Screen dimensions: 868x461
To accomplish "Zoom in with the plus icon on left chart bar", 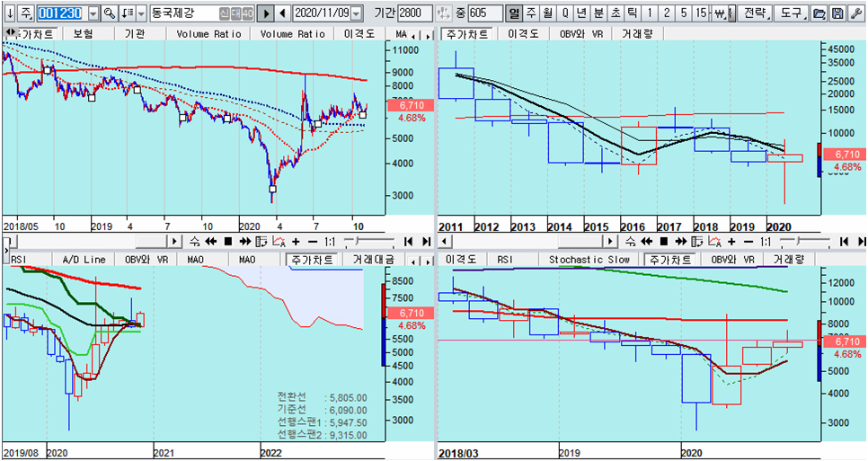I will click(296, 242).
